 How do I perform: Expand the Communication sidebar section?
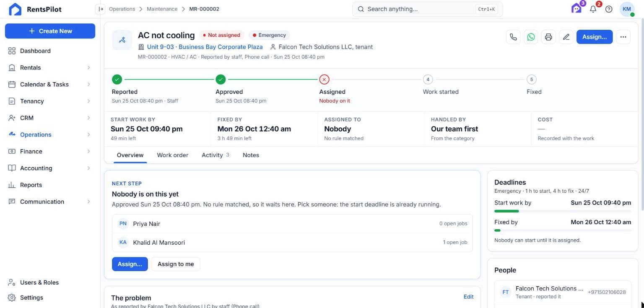tap(50, 202)
